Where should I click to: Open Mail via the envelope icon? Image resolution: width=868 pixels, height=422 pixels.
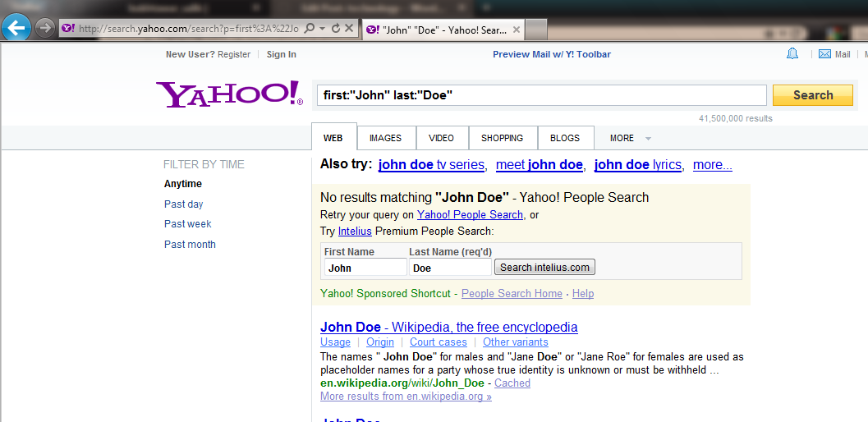[825, 54]
